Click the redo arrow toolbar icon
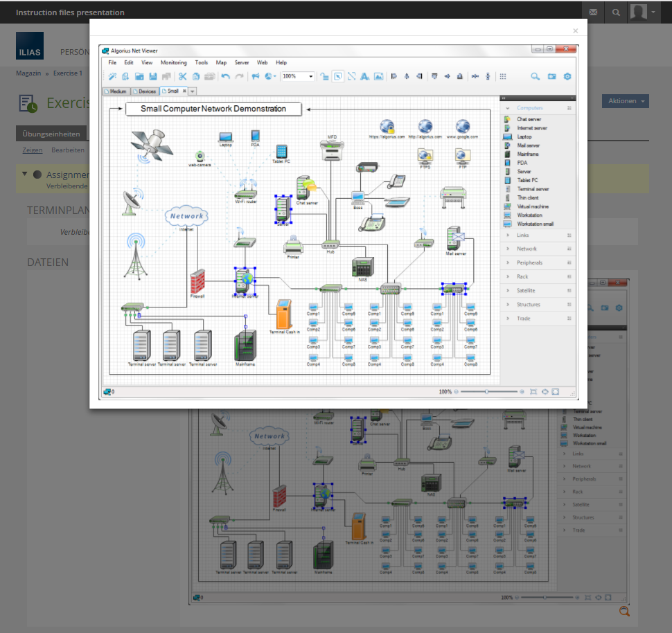This screenshot has height=633, width=672. (239, 76)
